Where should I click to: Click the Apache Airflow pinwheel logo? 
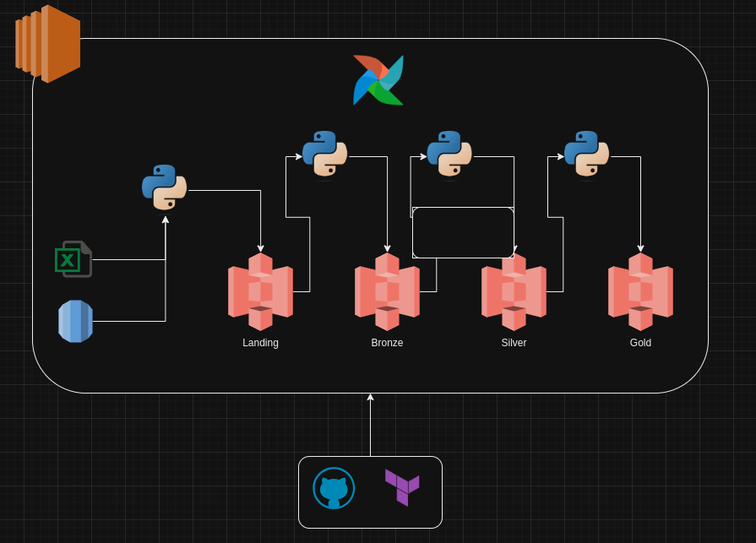378,80
